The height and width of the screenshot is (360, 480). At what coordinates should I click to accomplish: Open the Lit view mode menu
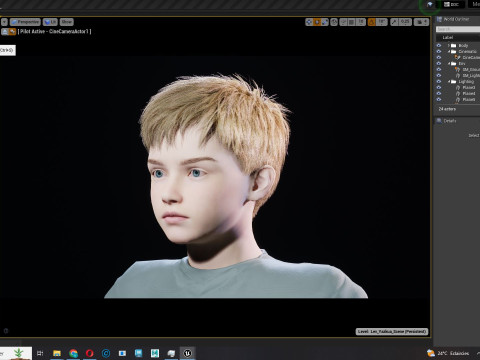(50, 22)
